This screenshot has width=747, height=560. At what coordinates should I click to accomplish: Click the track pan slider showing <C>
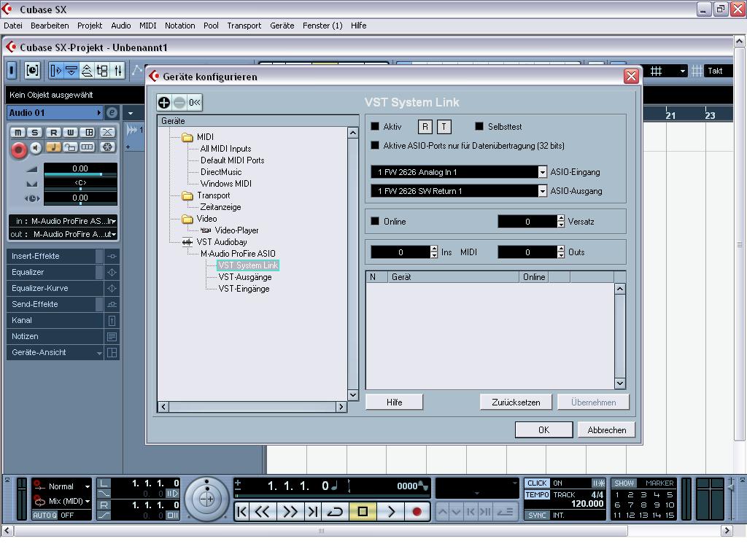(80, 183)
